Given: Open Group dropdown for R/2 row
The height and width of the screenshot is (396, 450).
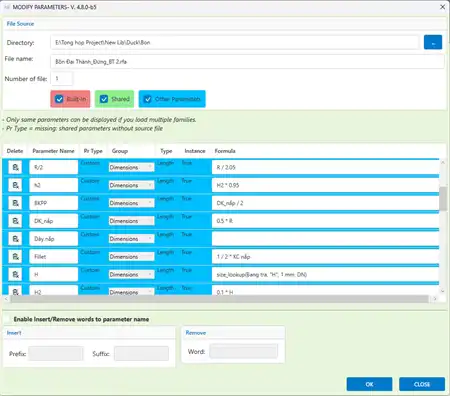Looking at the screenshot, I should tap(131, 167).
